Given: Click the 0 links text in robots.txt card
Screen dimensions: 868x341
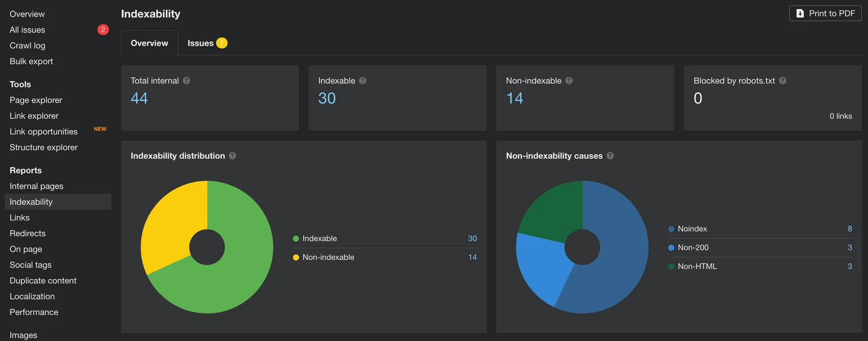Looking at the screenshot, I should 841,116.
